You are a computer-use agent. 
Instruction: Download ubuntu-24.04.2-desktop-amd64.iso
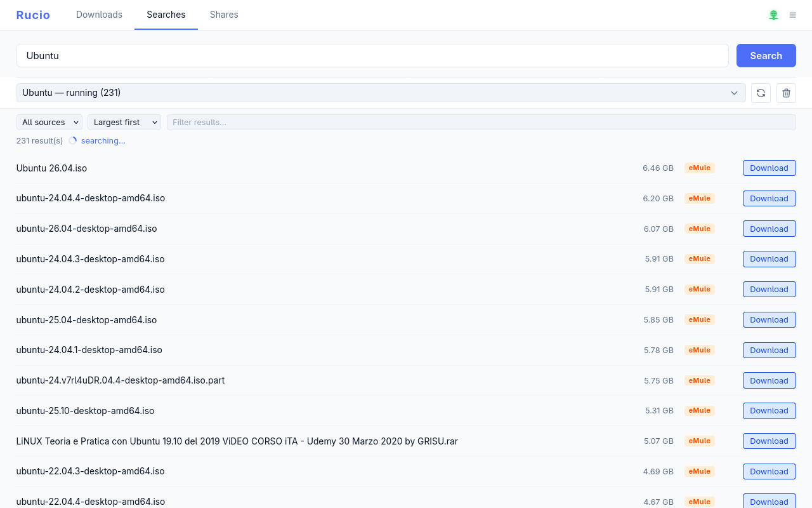point(769,290)
